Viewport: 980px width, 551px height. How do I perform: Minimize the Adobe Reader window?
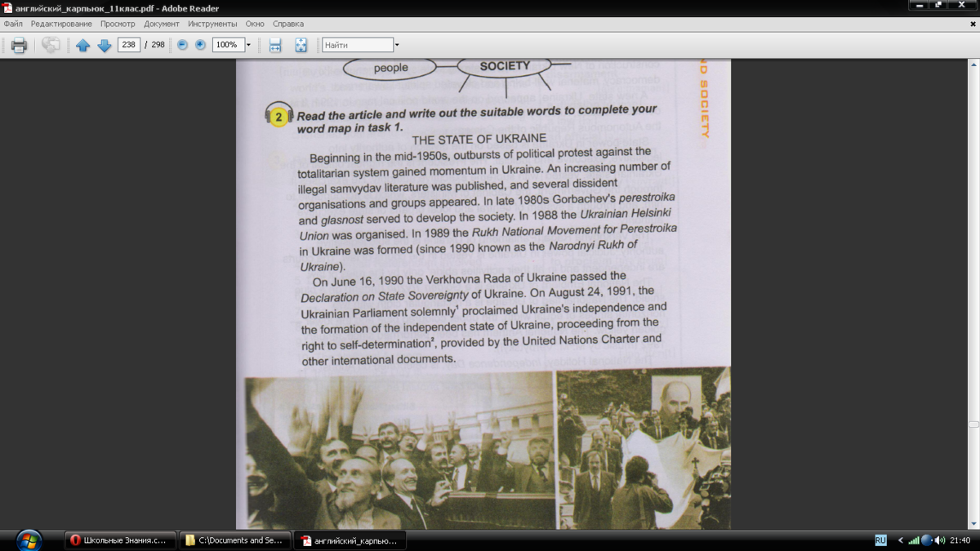(x=919, y=7)
